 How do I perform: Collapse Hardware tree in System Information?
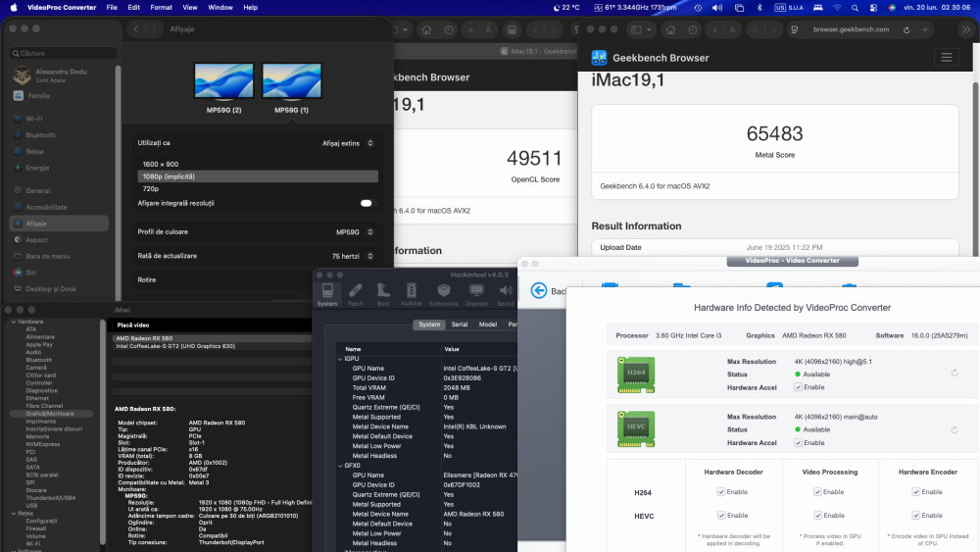tap(14, 322)
